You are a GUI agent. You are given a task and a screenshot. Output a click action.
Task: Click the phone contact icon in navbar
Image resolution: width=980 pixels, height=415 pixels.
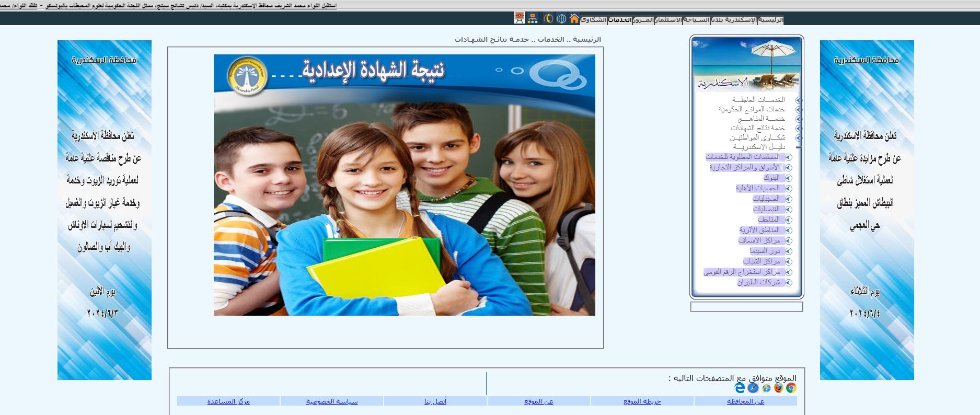pyautogui.click(x=548, y=19)
